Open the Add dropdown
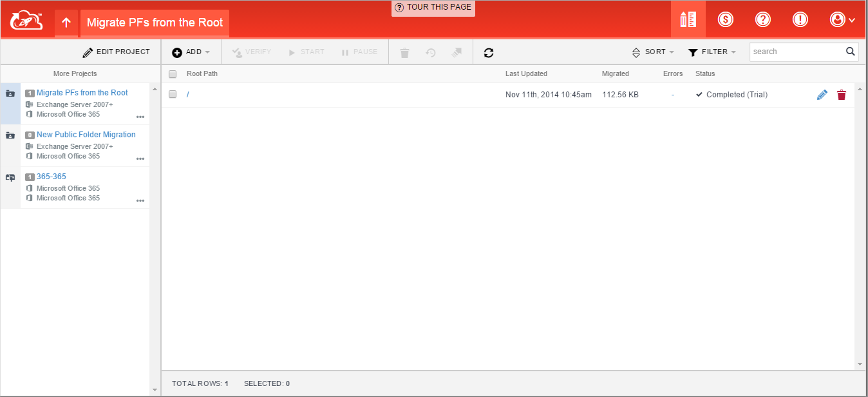Viewport: 868px width, 397px height. point(191,52)
